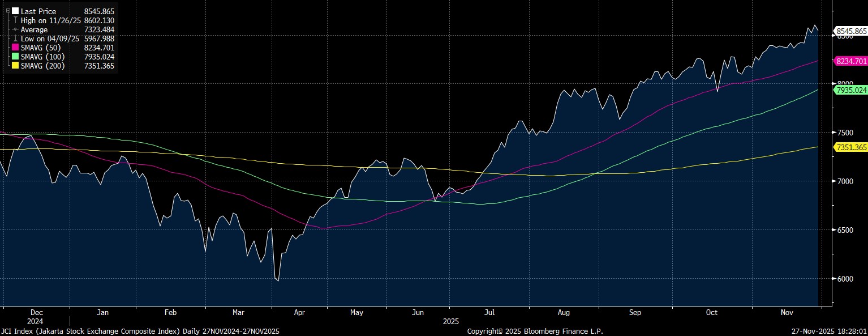Select the Low marker icon in legend
This screenshot has width=868, height=336.
15,39
